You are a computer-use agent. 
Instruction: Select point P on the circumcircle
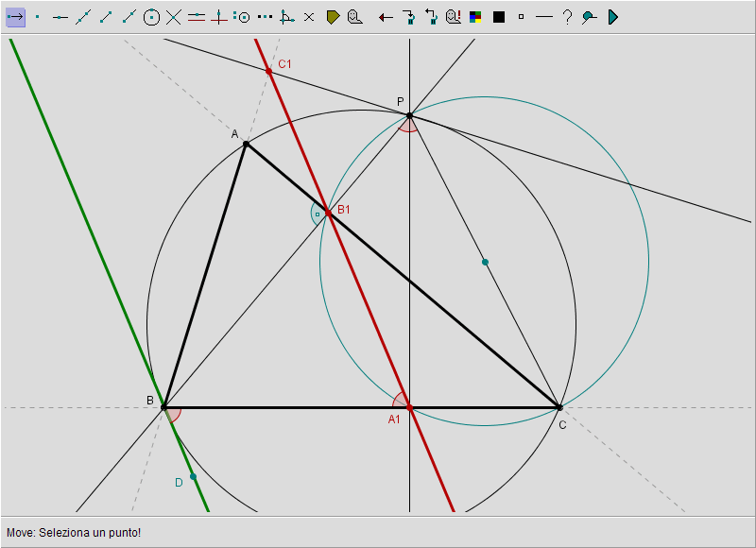pyautogui.click(x=409, y=115)
